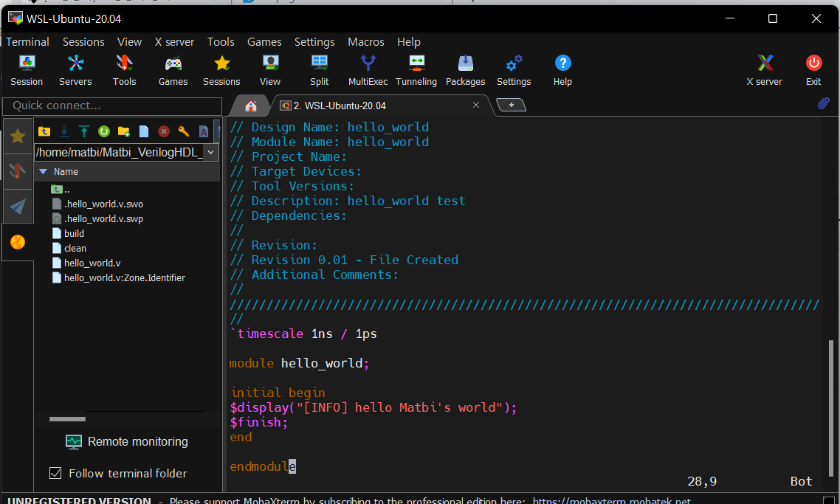The height and width of the screenshot is (504, 840).
Task: Click the green refresh folder icon
Action: pyautogui.click(x=104, y=131)
